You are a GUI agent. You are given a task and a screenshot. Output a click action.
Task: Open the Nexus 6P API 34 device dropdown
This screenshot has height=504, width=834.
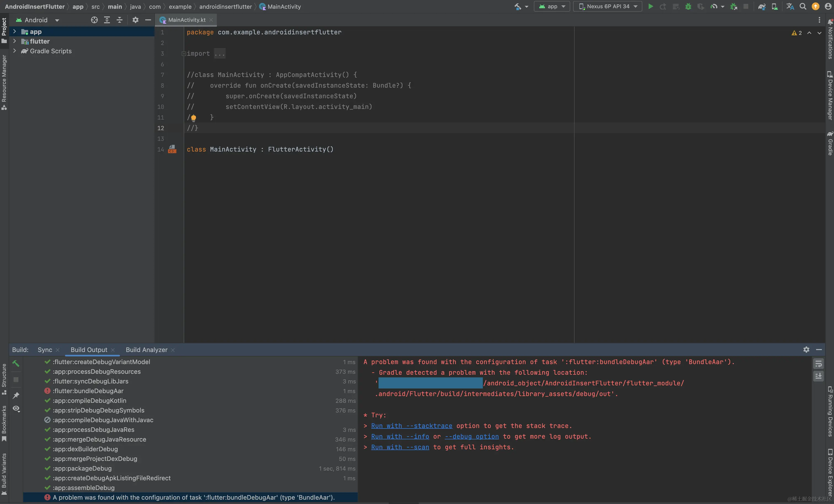click(x=608, y=6)
